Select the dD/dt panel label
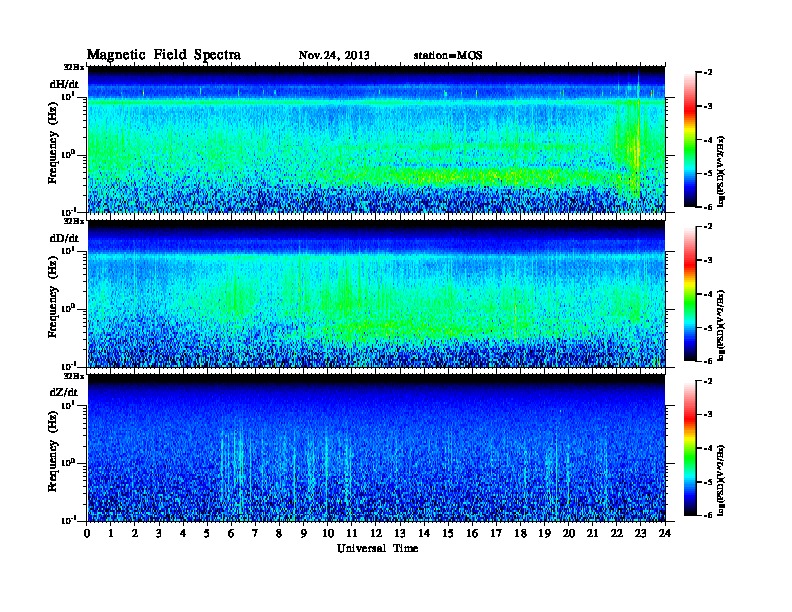The height and width of the screenshot is (612, 792). (64, 238)
